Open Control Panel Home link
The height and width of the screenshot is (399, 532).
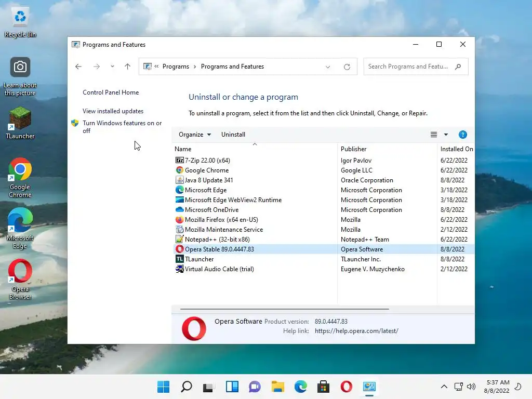click(111, 92)
